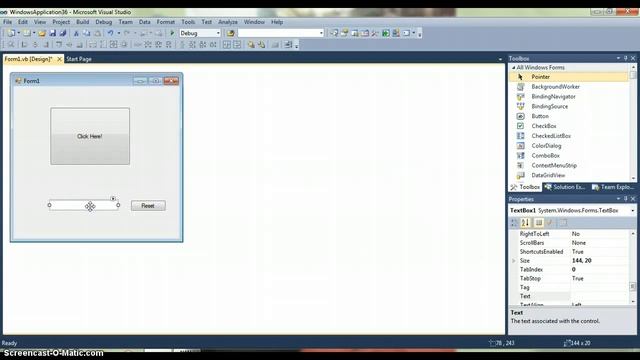This screenshot has height=360, width=640.
Task: Close the Properties panel
Action: [633, 199]
